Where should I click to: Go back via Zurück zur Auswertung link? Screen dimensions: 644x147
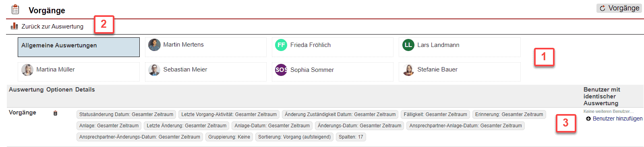click(52, 27)
